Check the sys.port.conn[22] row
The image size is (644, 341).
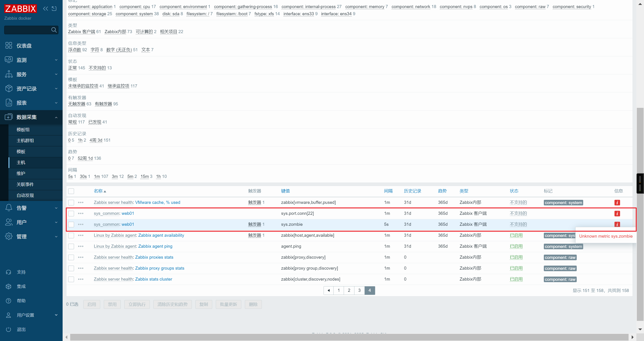(x=71, y=213)
